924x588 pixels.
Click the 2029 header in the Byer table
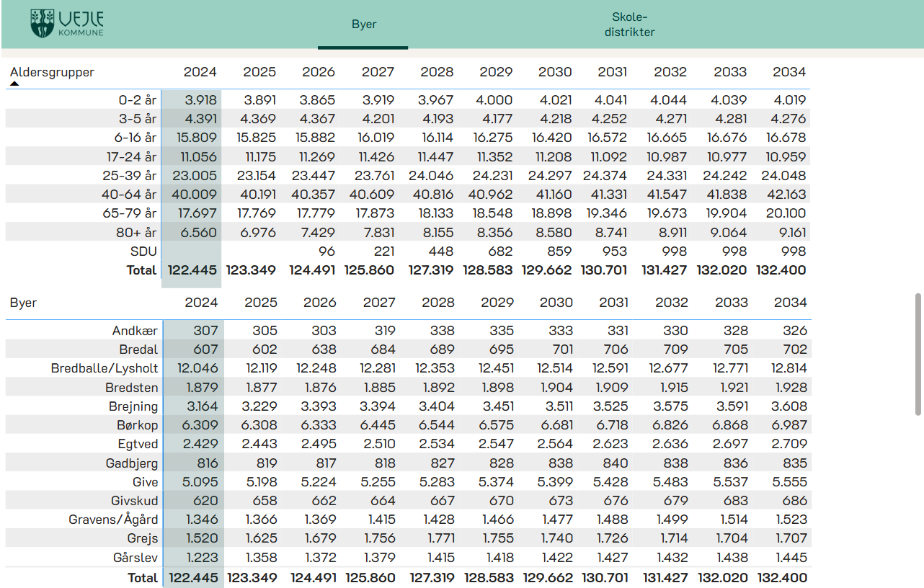497,303
